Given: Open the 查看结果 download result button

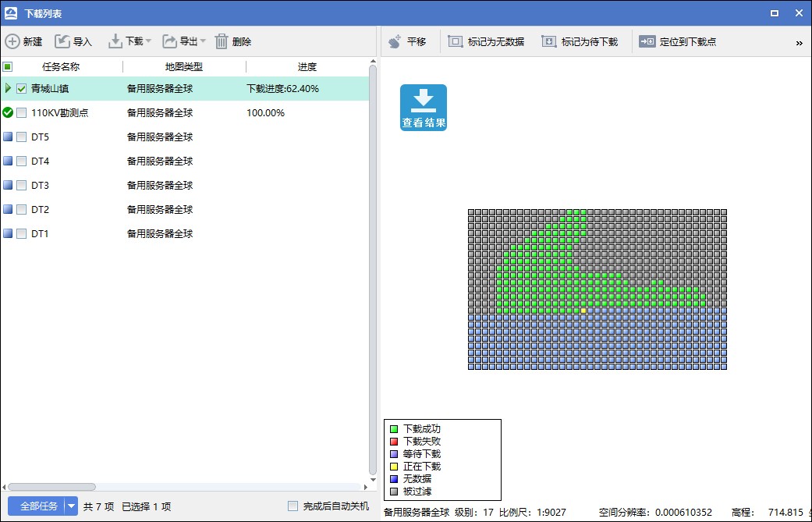Looking at the screenshot, I should coord(423,107).
